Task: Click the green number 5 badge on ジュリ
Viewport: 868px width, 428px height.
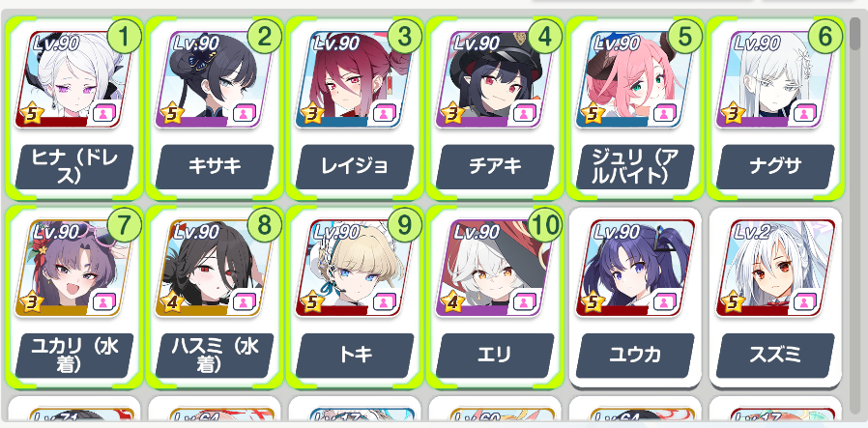Action: click(x=684, y=36)
